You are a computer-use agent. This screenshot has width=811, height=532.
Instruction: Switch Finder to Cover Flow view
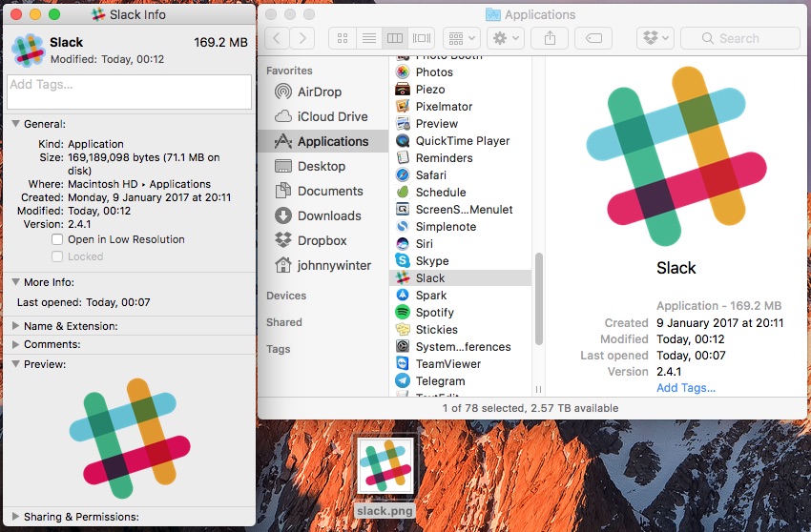click(x=421, y=38)
